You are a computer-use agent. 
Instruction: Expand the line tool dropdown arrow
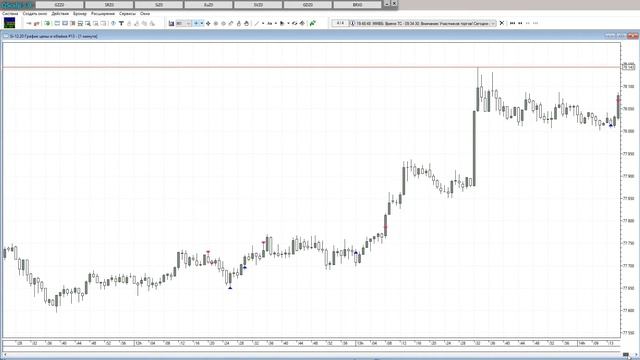(x=263, y=24)
